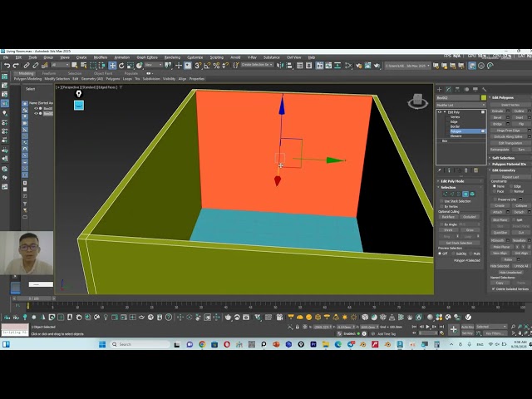Open the Hierarchy command panel tab
The height and width of the screenshot is (399, 532).
pyautogui.click(x=457, y=89)
